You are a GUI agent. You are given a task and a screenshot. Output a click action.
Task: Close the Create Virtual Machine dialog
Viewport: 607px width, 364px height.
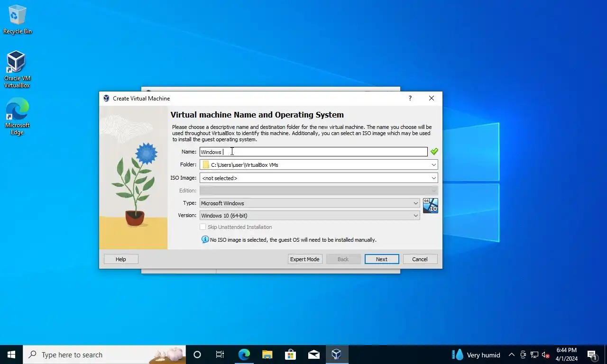(x=432, y=98)
